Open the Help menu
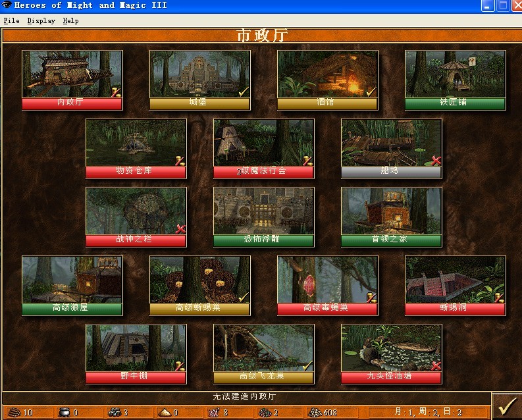The image size is (522, 420). [70, 21]
